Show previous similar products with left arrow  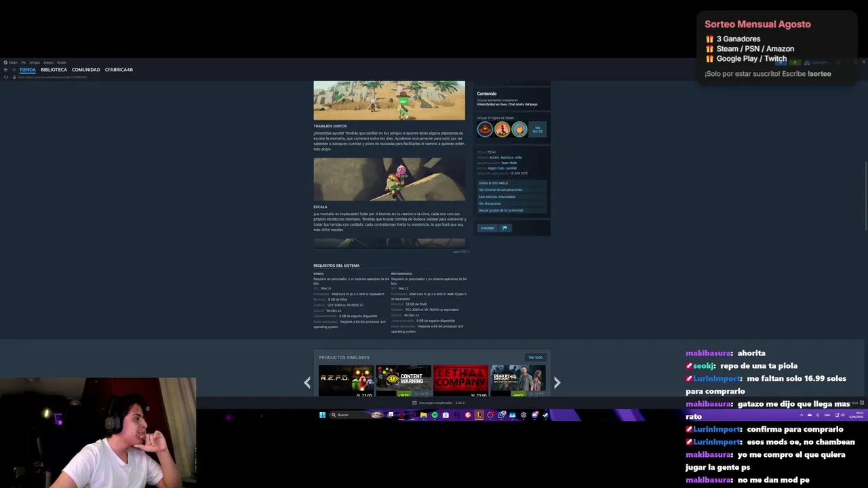click(307, 383)
